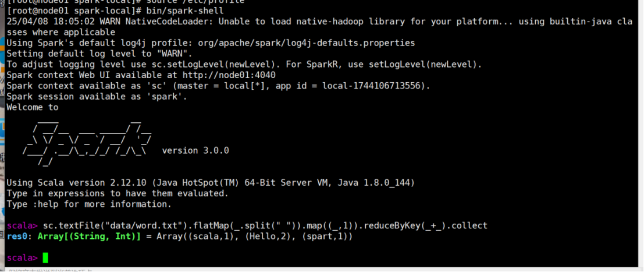The width and height of the screenshot is (644, 272).
Task: Click "Spark session available as 'spark'" line
Action: click(x=97, y=97)
